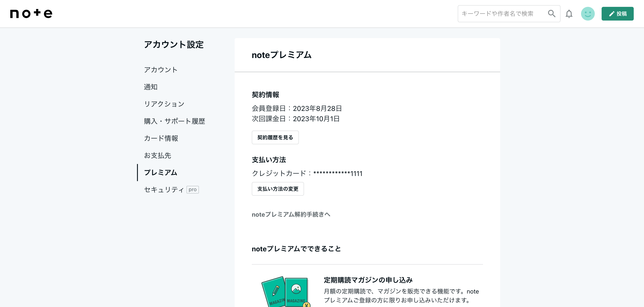Image resolution: width=644 pixels, height=307 pixels.
Task: Open noteプレミアム解約手続きへ link
Action: point(291,215)
